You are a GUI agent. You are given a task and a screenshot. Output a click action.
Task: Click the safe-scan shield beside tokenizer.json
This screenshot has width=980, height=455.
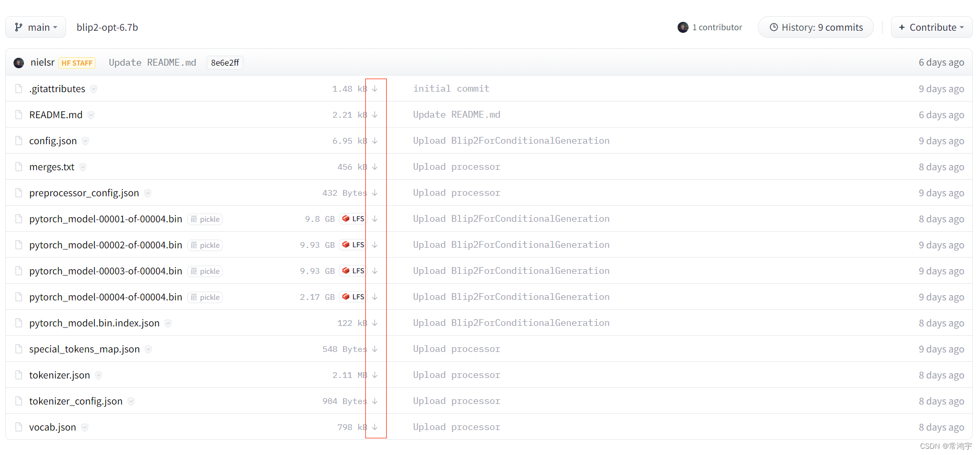tap(98, 375)
